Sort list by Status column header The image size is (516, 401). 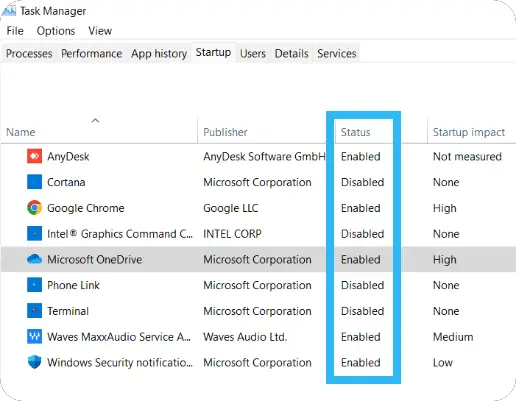[355, 132]
